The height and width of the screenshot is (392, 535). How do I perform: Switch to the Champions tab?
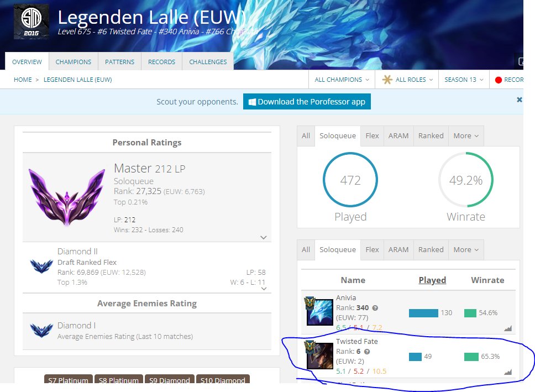[x=74, y=62]
